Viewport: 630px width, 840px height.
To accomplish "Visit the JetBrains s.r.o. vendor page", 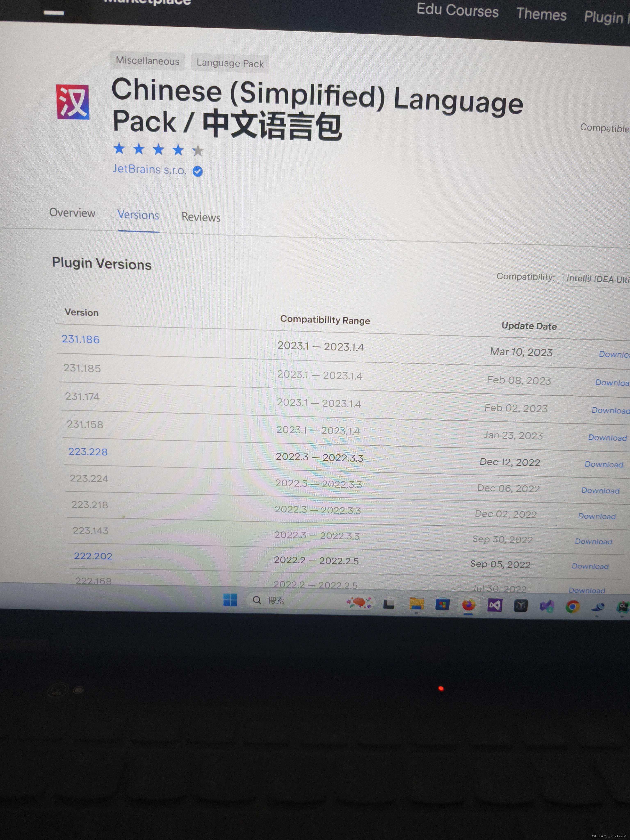I will click(x=150, y=169).
